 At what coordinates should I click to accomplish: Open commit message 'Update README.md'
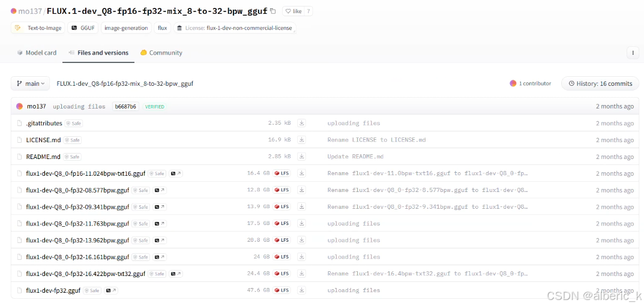click(355, 157)
